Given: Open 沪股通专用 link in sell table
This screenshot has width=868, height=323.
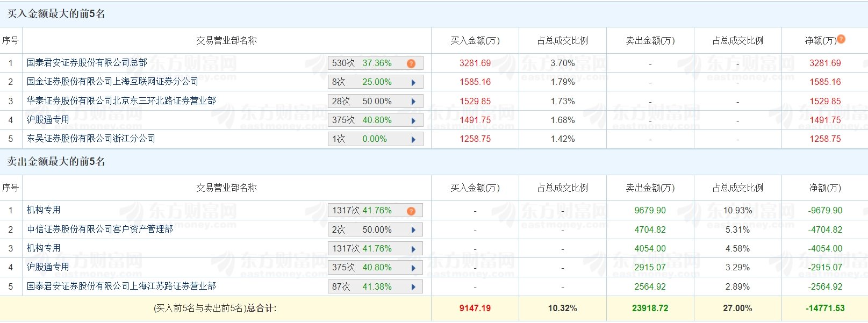Looking at the screenshot, I should [48, 267].
